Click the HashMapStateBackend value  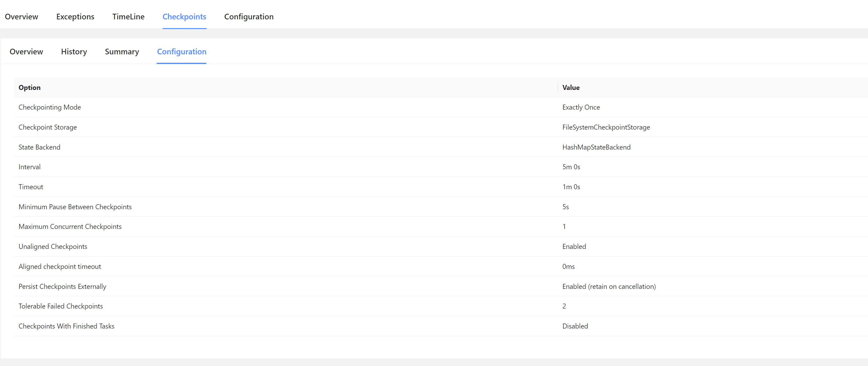click(596, 147)
